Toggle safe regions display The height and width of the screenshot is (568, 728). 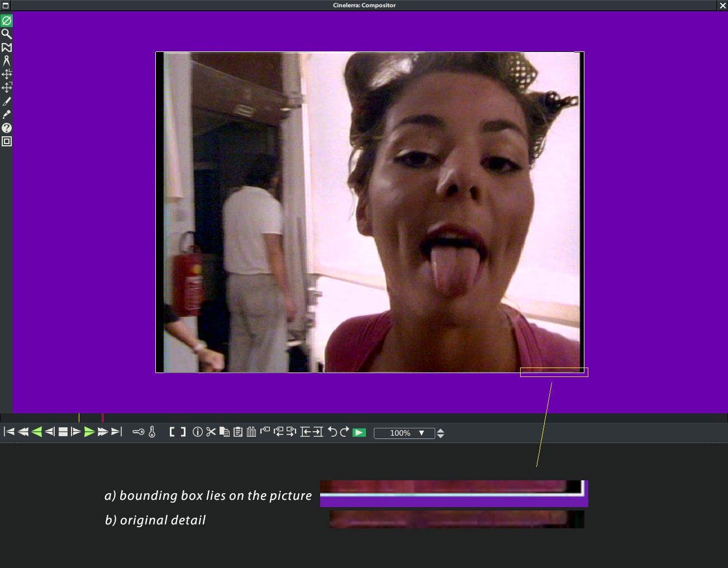[7, 141]
